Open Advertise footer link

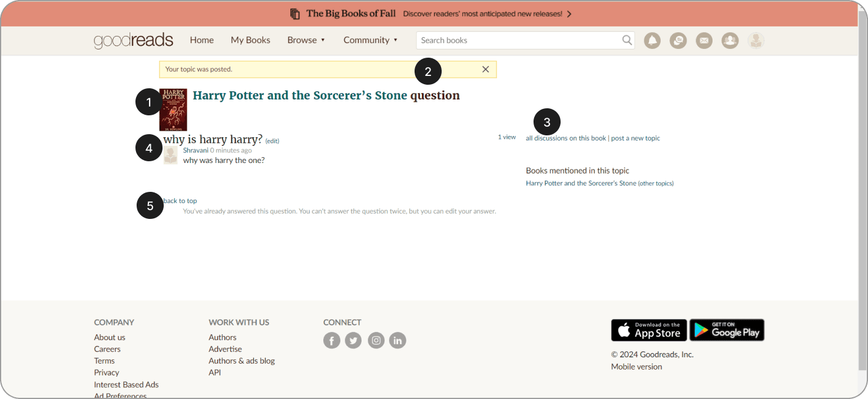click(226, 349)
